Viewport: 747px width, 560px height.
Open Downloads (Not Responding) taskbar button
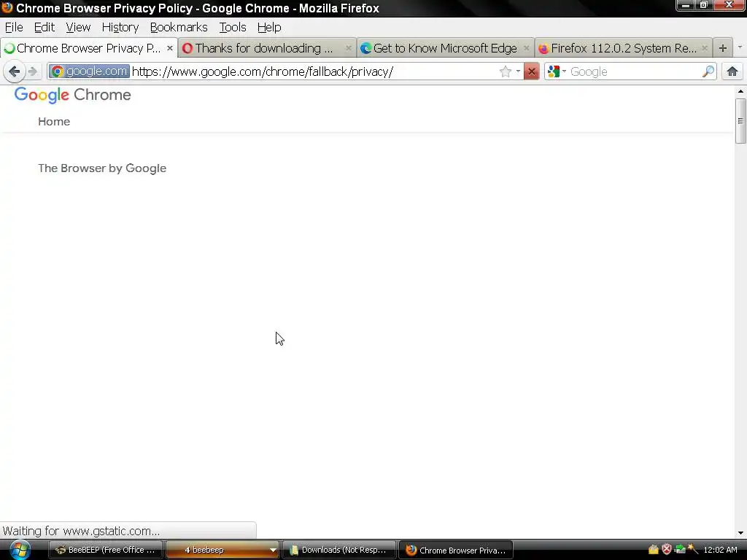click(x=338, y=550)
